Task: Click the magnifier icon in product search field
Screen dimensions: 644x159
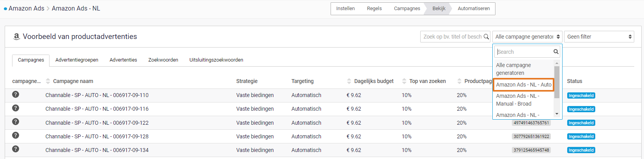Action: 486,37
